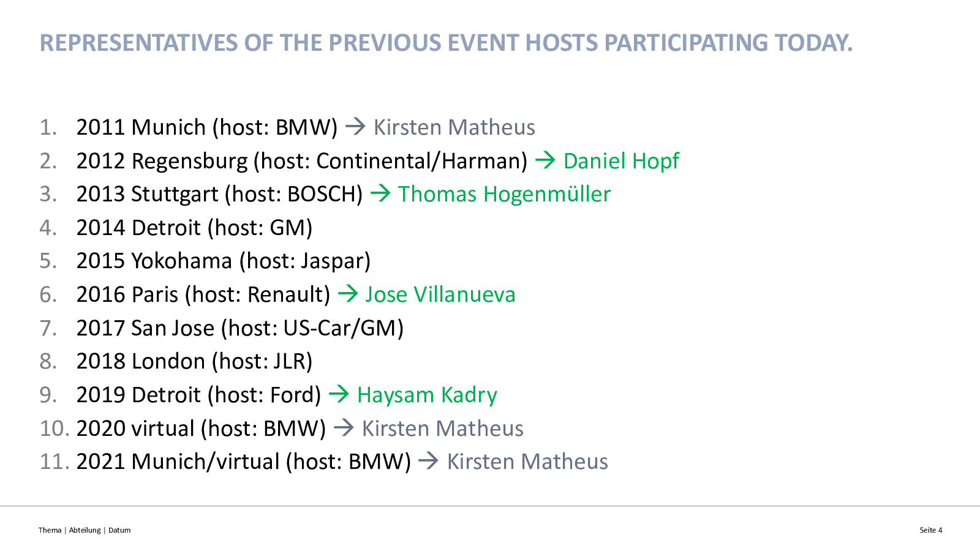Click the name Daniel Hopf
The image size is (980, 551).
[621, 161]
